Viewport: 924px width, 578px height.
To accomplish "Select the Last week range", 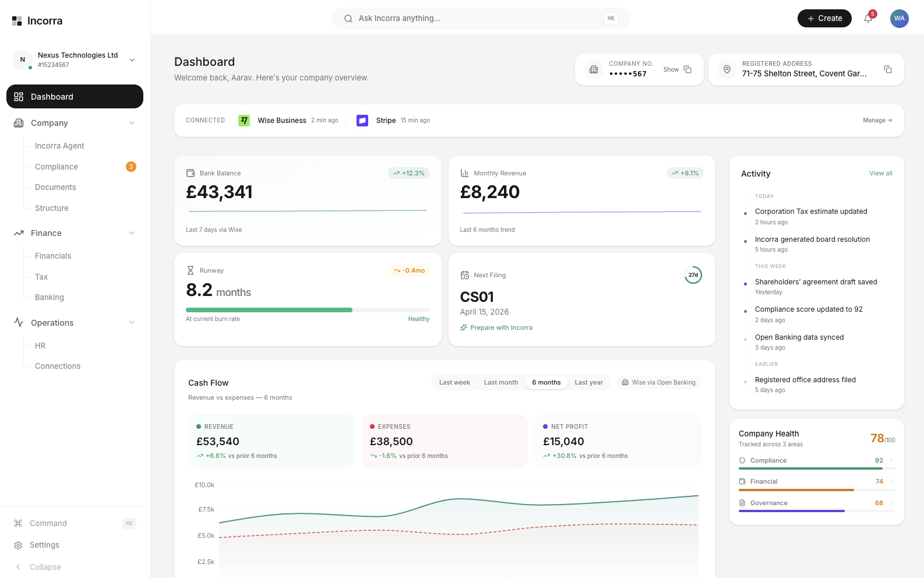I will click(x=454, y=382).
